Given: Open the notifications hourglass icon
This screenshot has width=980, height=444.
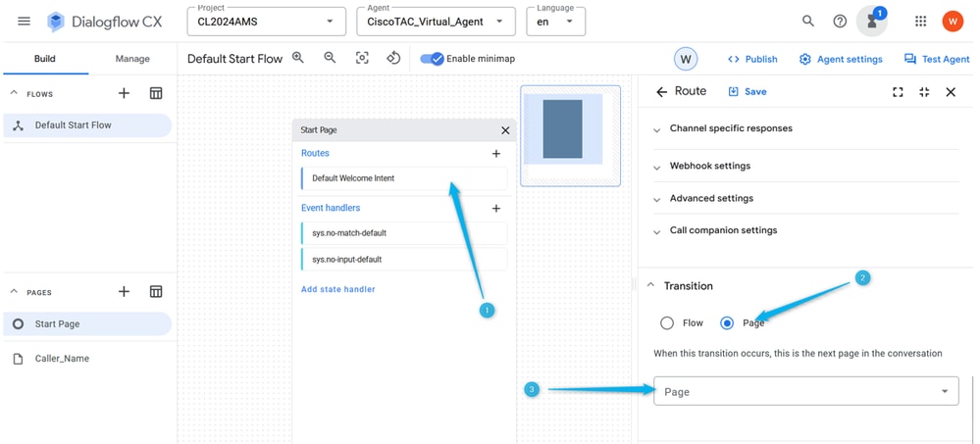Looking at the screenshot, I should [872, 22].
